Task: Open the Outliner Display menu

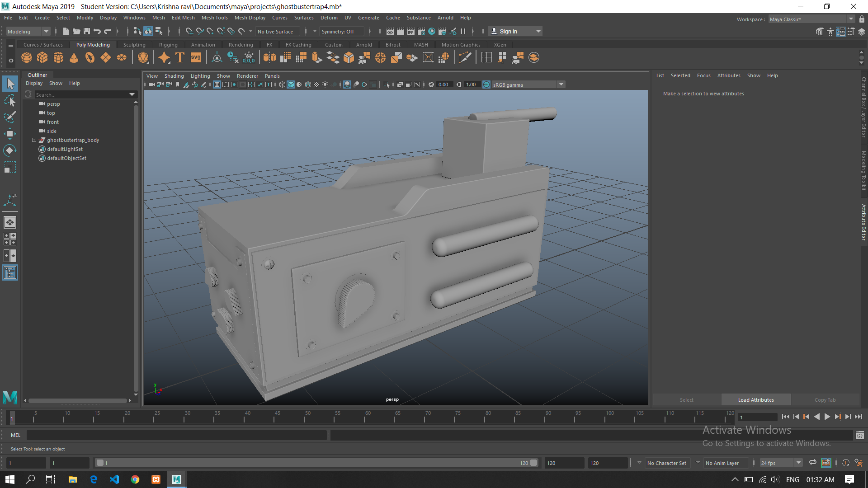Action: click(x=34, y=83)
